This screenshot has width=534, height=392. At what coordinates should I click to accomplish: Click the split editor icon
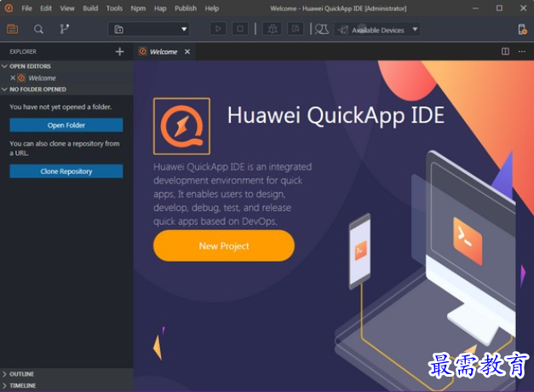coord(505,51)
